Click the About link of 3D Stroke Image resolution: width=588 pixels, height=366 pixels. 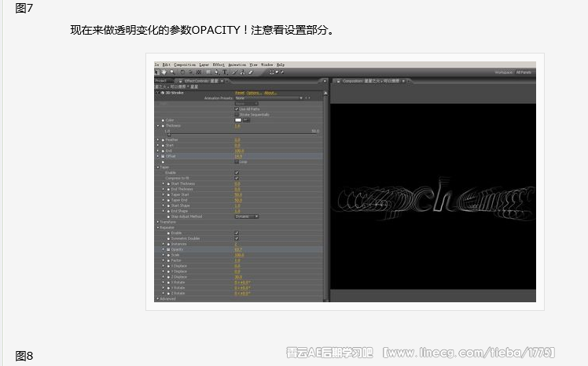pos(269,93)
